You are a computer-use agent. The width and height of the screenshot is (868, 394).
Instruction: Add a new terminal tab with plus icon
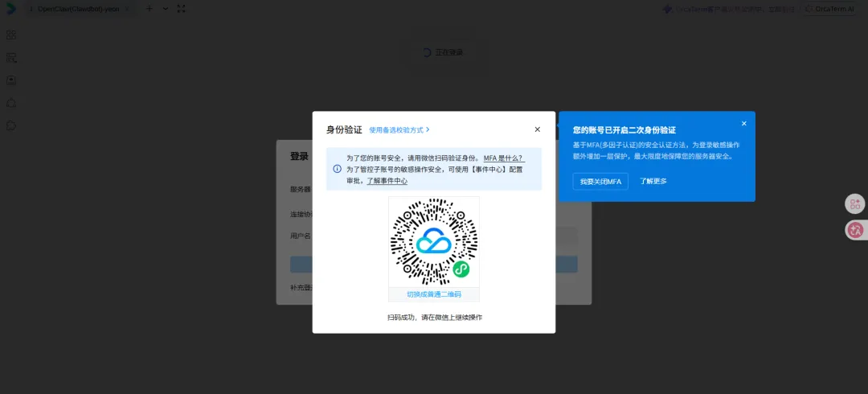(x=149, y=9)
